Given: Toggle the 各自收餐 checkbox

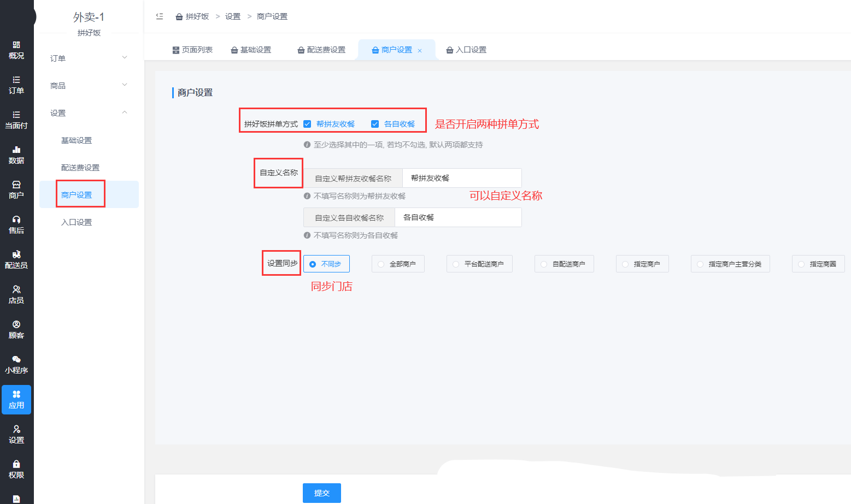Looking at the screenshot, I should 375,124.
